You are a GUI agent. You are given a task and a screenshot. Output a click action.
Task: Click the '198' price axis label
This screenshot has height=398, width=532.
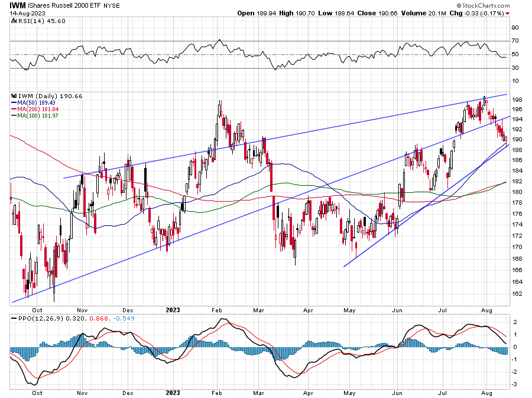[x=517, y=100]
